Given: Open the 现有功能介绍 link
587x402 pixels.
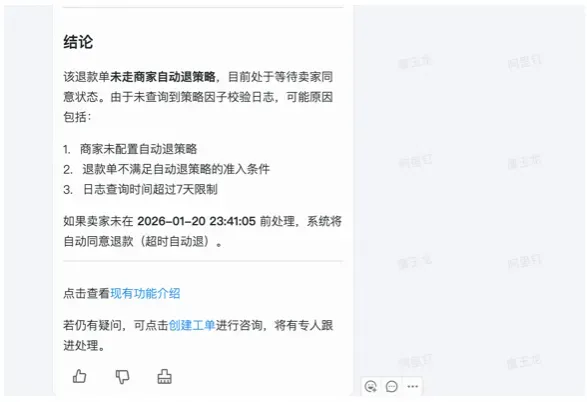Looking at the screenshot, I should 145,293.
